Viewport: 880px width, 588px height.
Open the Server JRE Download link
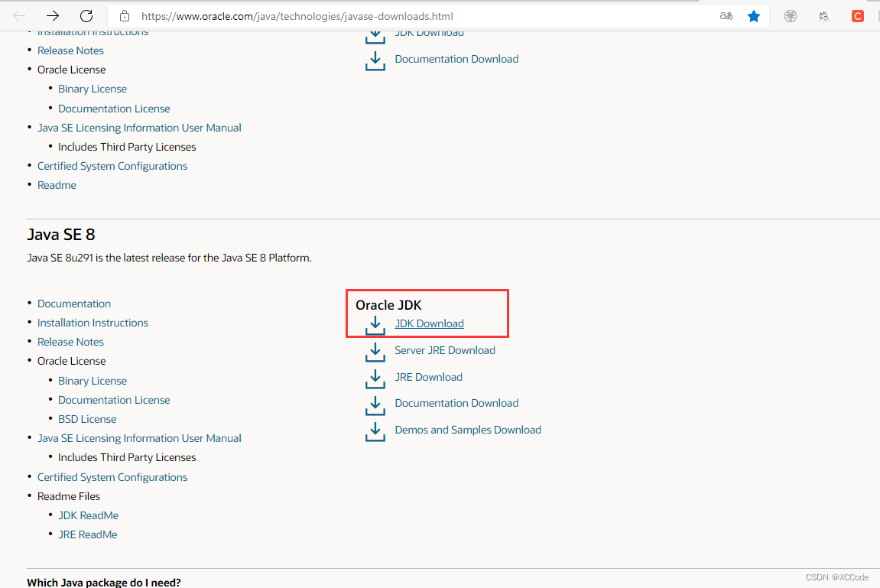pyautogui.click(x=445, y=350)
